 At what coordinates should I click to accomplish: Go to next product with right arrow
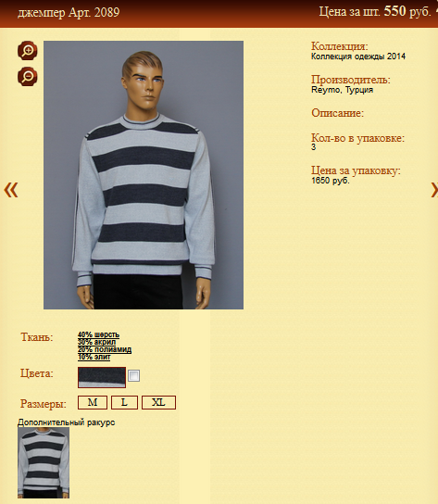434,189
